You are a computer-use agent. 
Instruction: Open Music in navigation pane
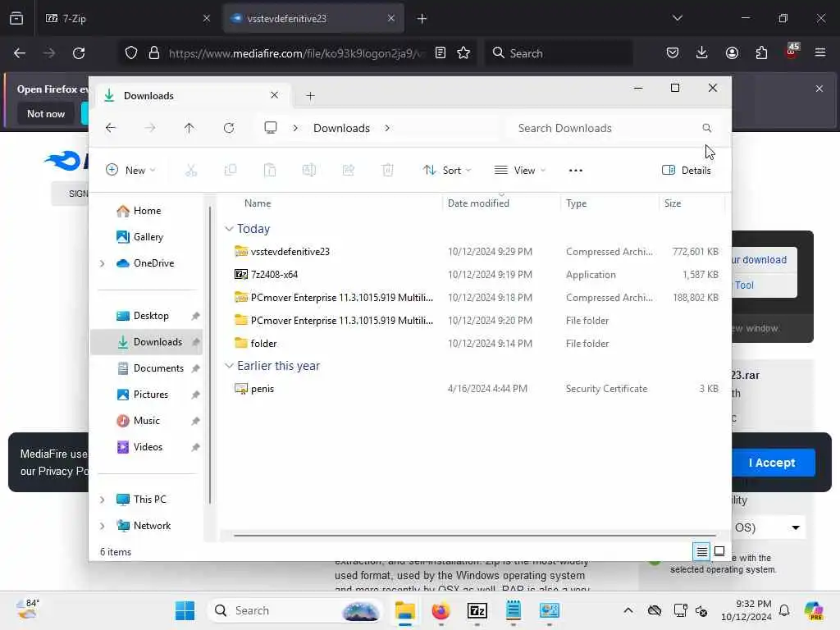[146, 421]
